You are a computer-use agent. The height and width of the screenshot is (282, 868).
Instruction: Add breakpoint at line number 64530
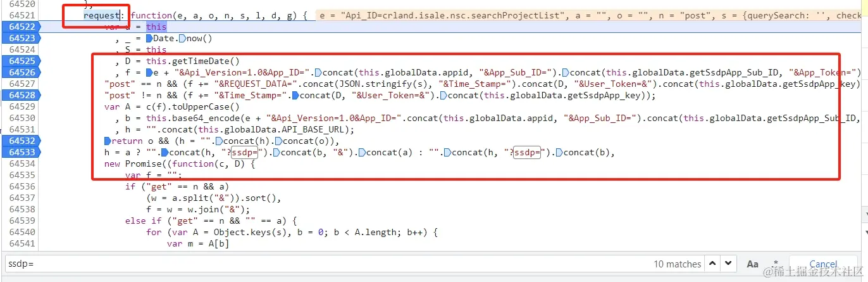(x=22, y=118)
